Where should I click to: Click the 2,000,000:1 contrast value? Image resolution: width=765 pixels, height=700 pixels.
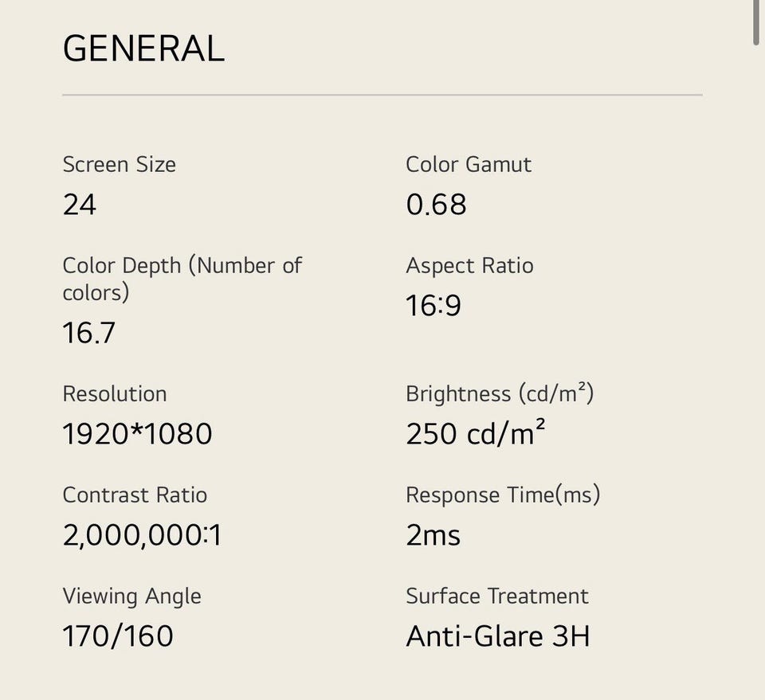coord(143,535)
